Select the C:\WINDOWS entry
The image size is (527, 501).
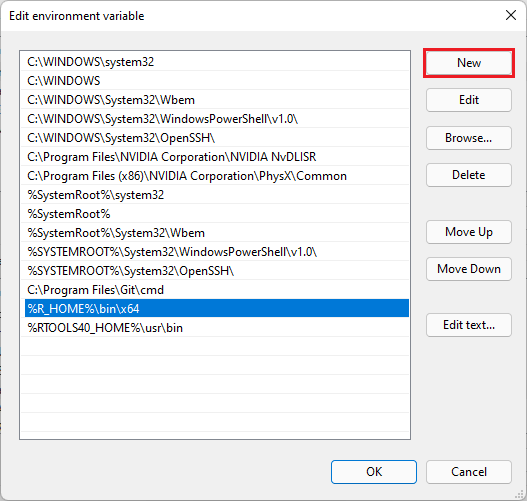point(215,81)
